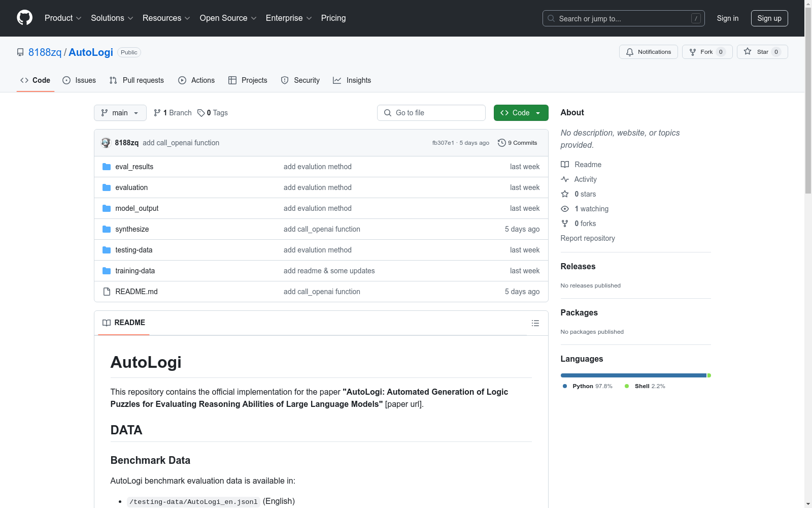Viewport: 812px width, 508px height.
Task: Switch to the Pull requests tab
Action: click(x=137, y=80)
